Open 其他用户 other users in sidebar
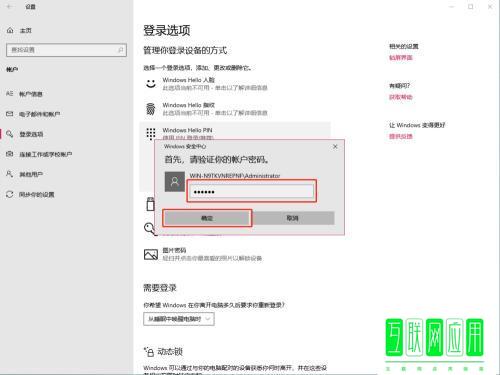The image size is (500, 375). coord(31,174)
